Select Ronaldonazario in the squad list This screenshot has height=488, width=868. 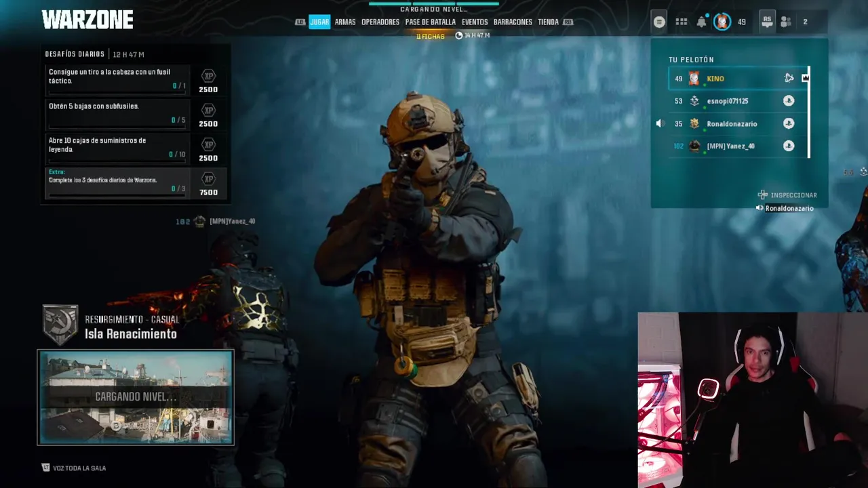[x=737, y=123]
